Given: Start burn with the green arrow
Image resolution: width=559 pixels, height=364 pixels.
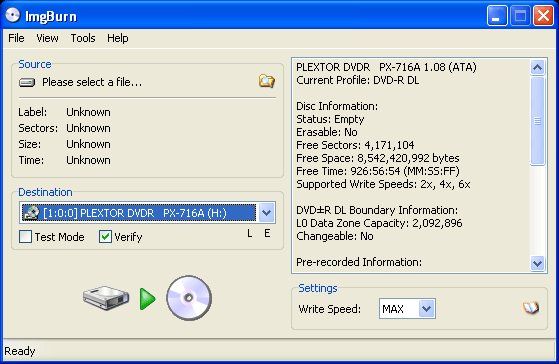Looking at the screenshot, I should point(148,299).
